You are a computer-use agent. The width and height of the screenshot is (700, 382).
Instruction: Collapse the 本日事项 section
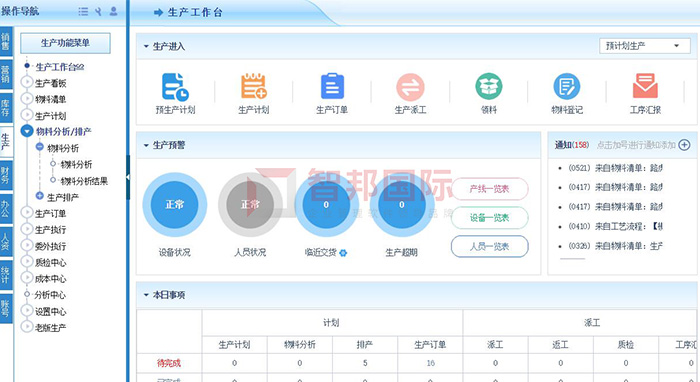click(146, 295)
